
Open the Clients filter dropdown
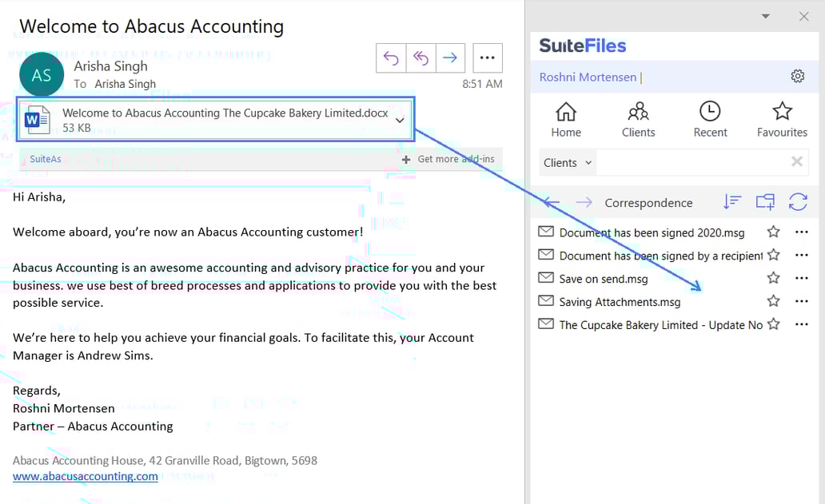click(x=567, y=162)
